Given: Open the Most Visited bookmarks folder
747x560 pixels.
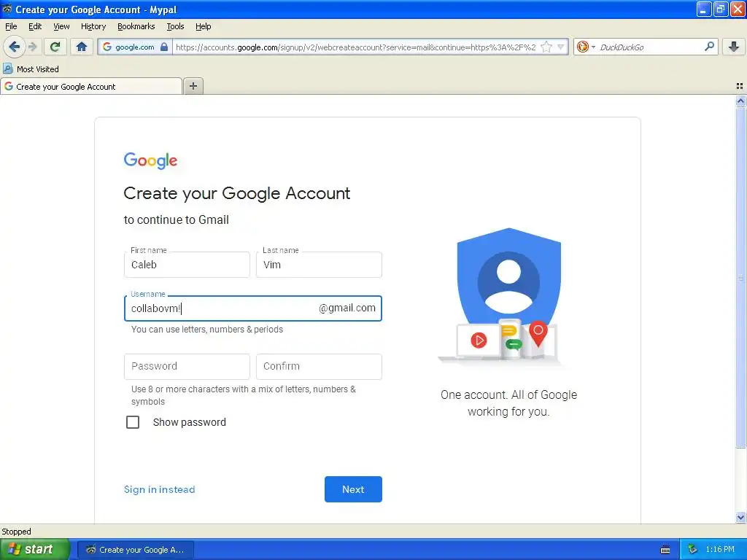Looking at the screenshot, I should pyautogui.click(x=31, y=69).
